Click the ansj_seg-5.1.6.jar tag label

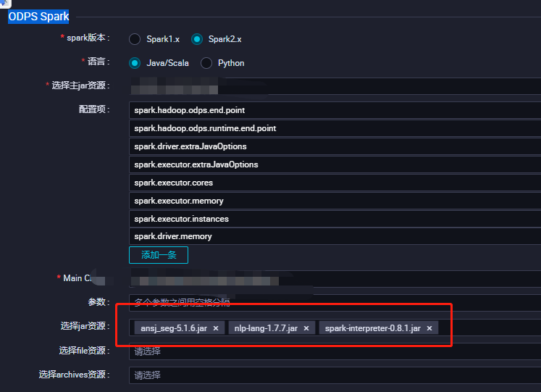click(174, 328)
